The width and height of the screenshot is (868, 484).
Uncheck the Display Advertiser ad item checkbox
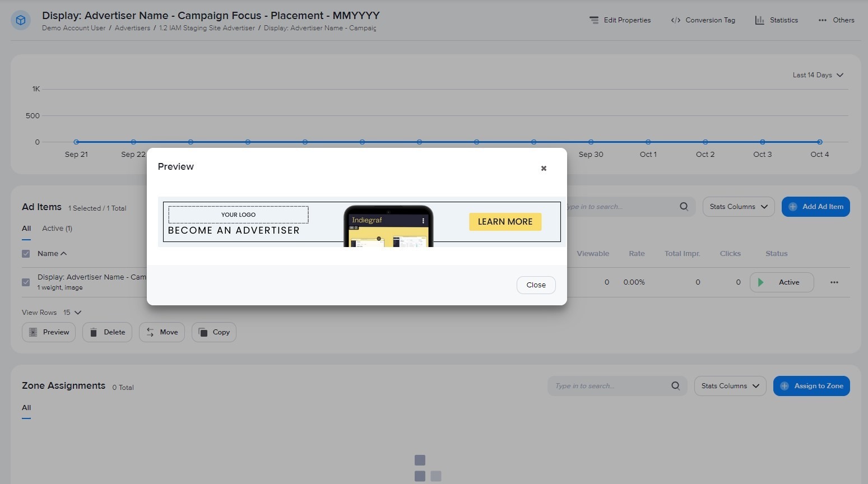[x=26, y=282]
